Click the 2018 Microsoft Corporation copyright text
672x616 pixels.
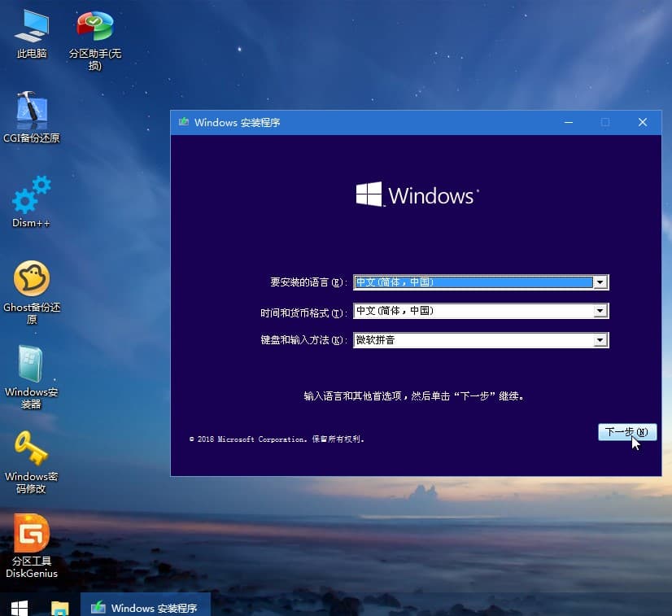(277, 439)
